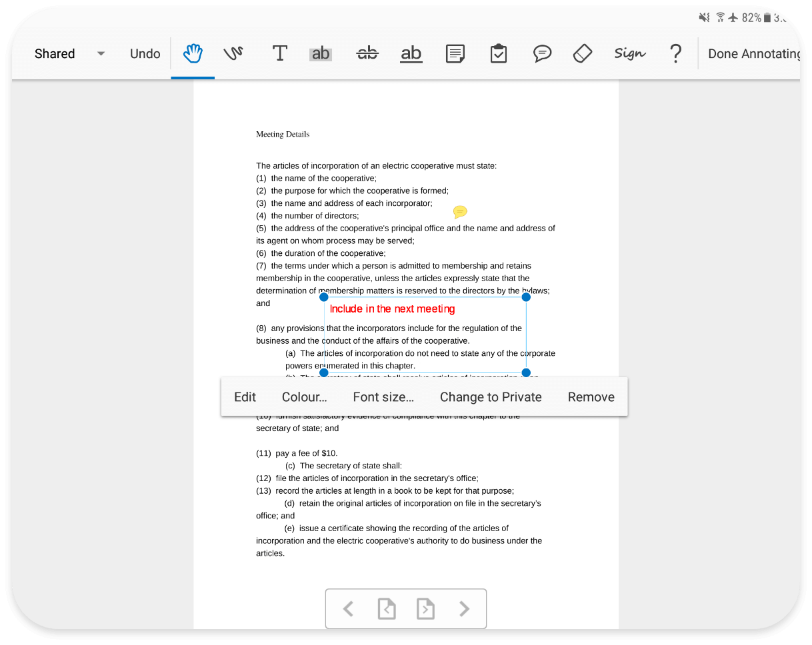Image resolution: width=812 pixels, height=645 pixels.
Task: Select the eraser tool
Action: (x=583, y=53)
